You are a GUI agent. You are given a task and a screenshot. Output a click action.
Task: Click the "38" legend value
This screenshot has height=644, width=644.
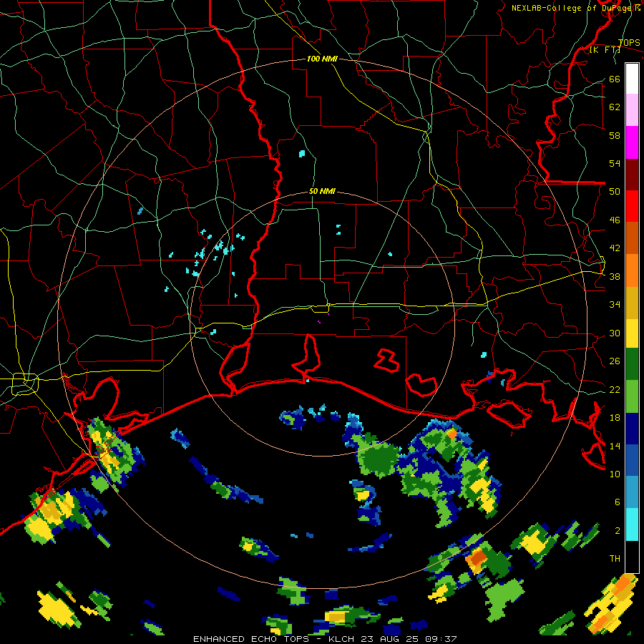(615, 277)
